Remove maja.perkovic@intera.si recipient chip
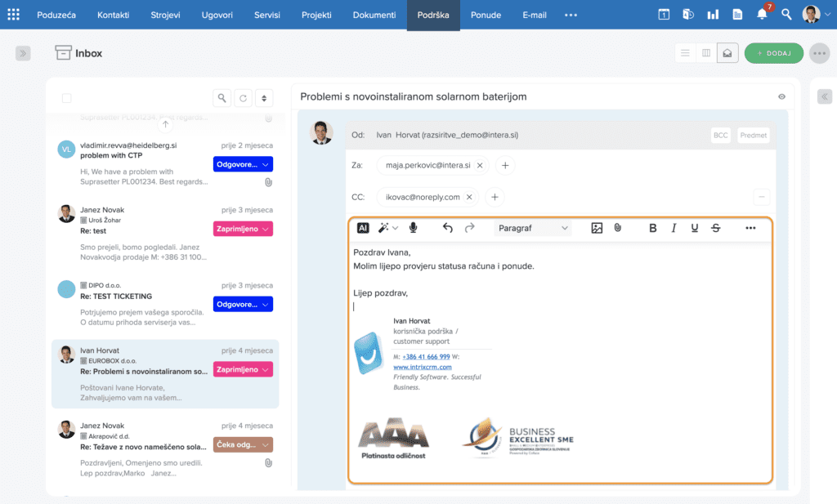This screenshot has width=837, height=504. coord(480,166)
